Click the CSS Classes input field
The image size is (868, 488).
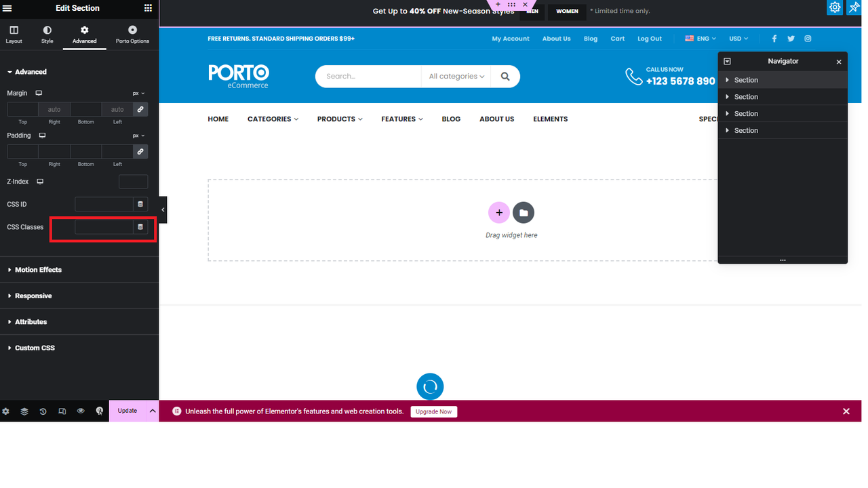[x=104, y=227]
